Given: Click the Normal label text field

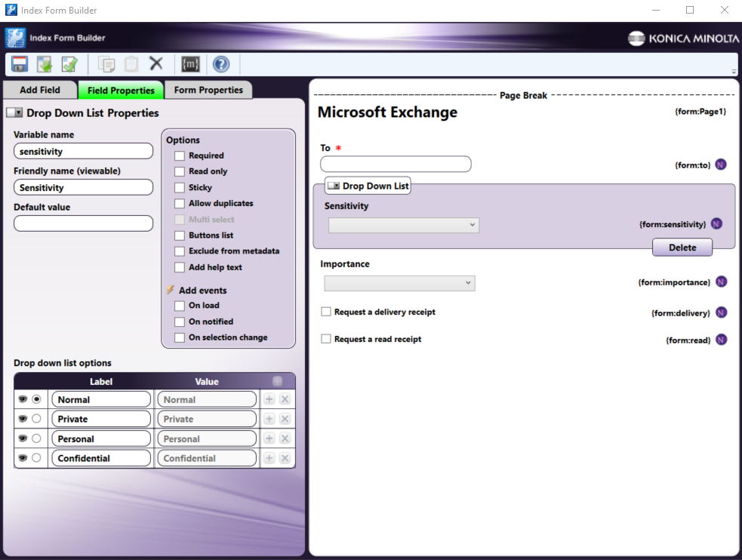Looking at the screenshot, I should [x=101, y=399].
